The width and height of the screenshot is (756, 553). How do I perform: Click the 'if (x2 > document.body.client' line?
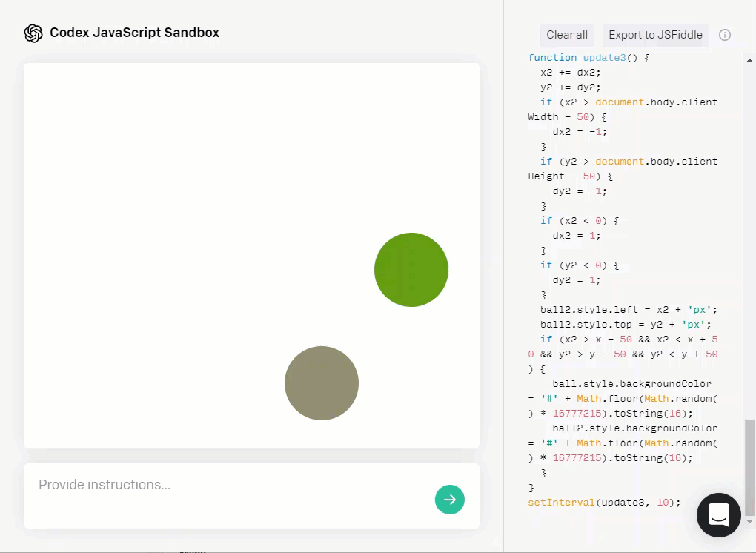tap(629, 102)
